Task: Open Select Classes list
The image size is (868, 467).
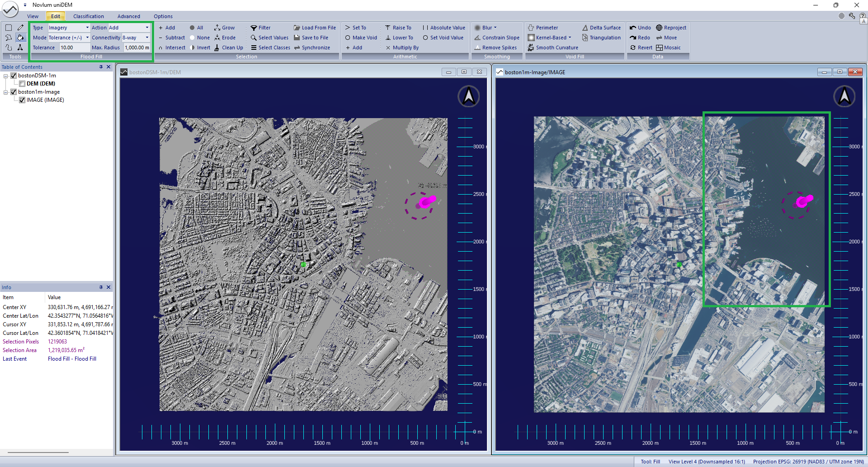Action: pyautogui.click(x=270, y=48)
